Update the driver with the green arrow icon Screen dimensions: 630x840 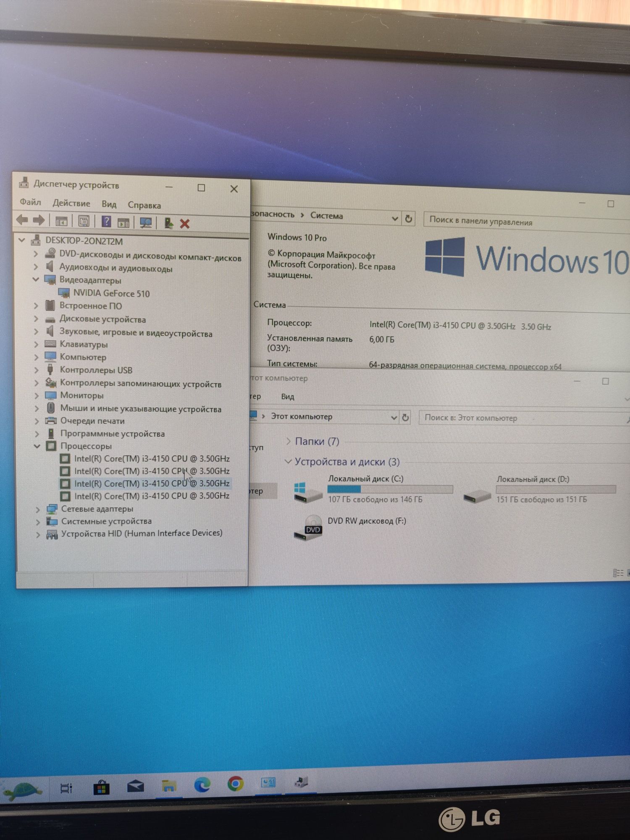click(x=168, y=223)
